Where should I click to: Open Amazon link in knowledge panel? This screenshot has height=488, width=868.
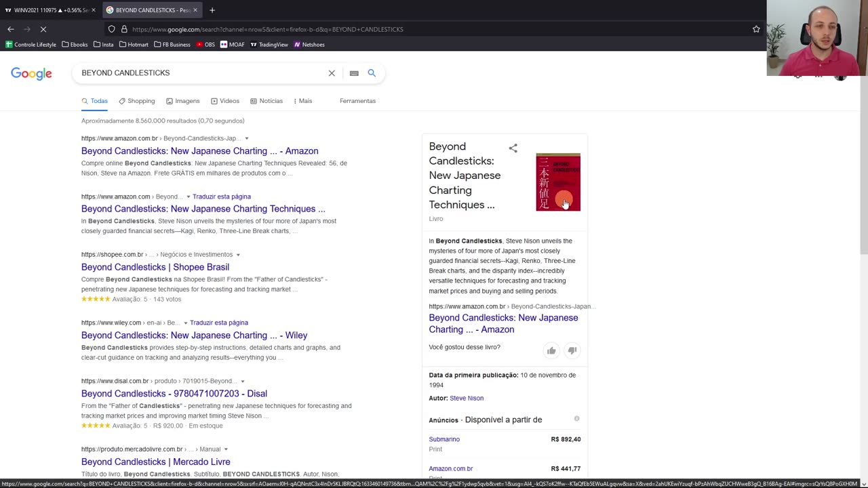tap(503, 324)
